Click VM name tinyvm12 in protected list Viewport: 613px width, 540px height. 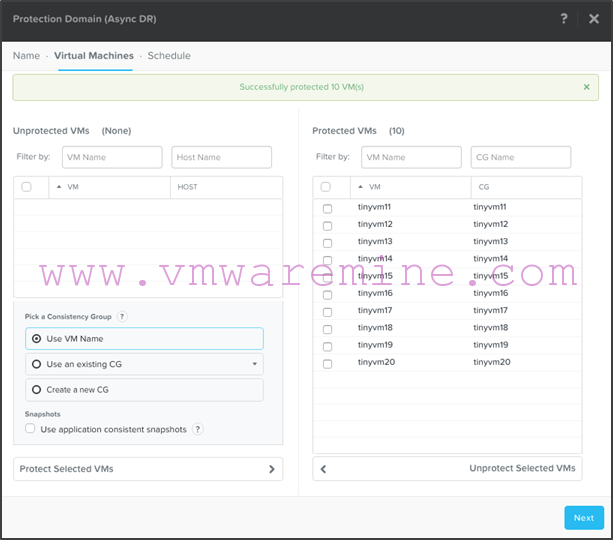pyautogui.click(x=375, y=224)
